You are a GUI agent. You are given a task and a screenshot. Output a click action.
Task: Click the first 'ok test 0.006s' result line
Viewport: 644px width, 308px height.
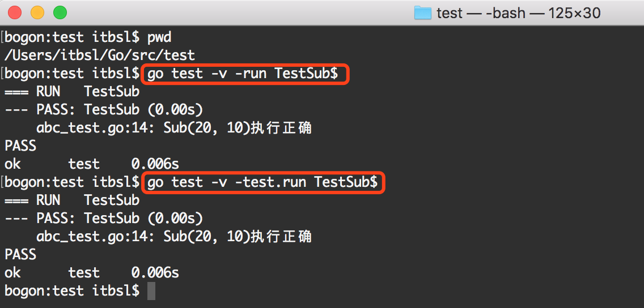(92, 164)
